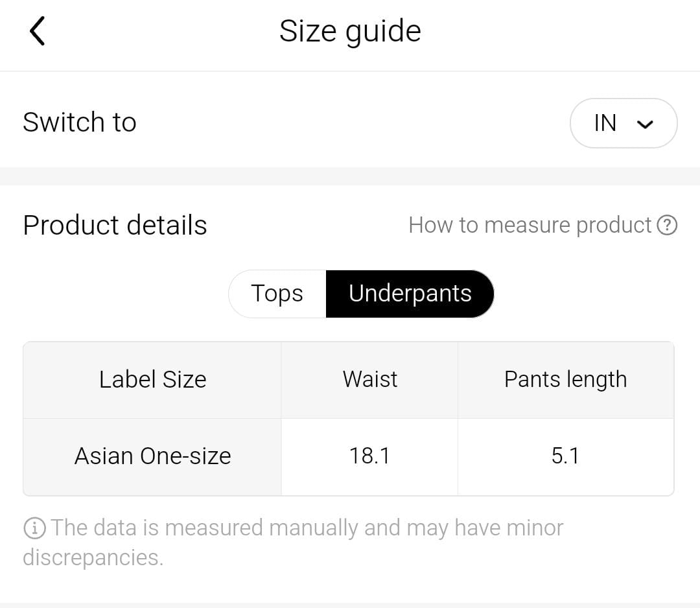Click the question mark help icon
Image resolution: width=700 pixels, height=608 pixels.
(x=667, y=225)
